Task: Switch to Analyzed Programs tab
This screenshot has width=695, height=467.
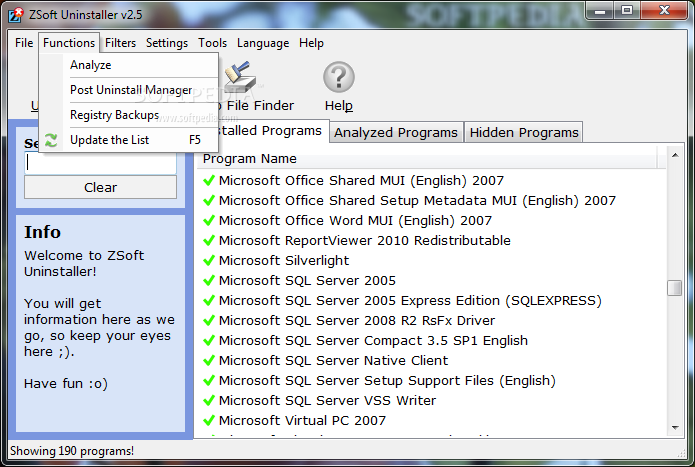Action: pyautogui.click(x=396, y=132)
